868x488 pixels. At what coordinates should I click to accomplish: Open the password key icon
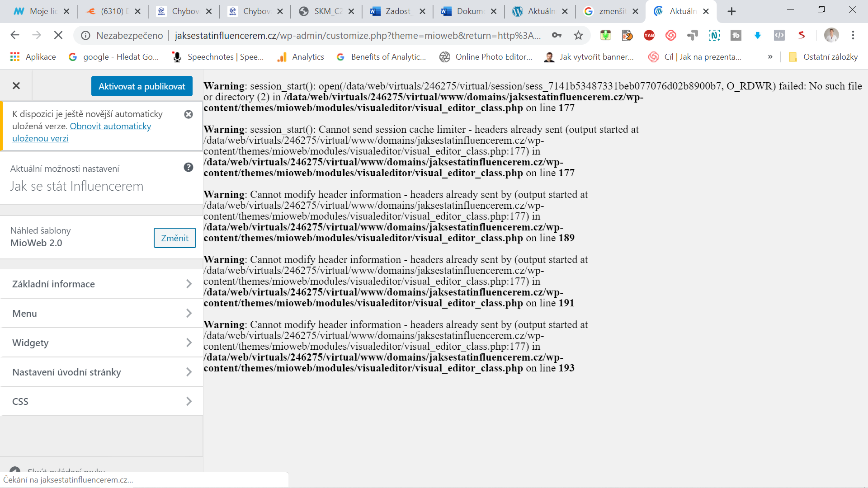[x=557, y=35]
